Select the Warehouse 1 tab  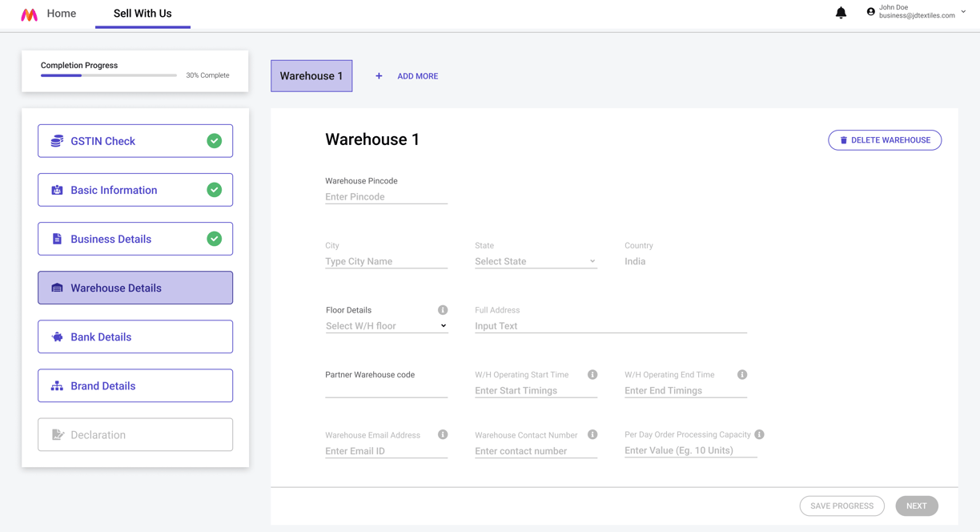coord(311,76)
